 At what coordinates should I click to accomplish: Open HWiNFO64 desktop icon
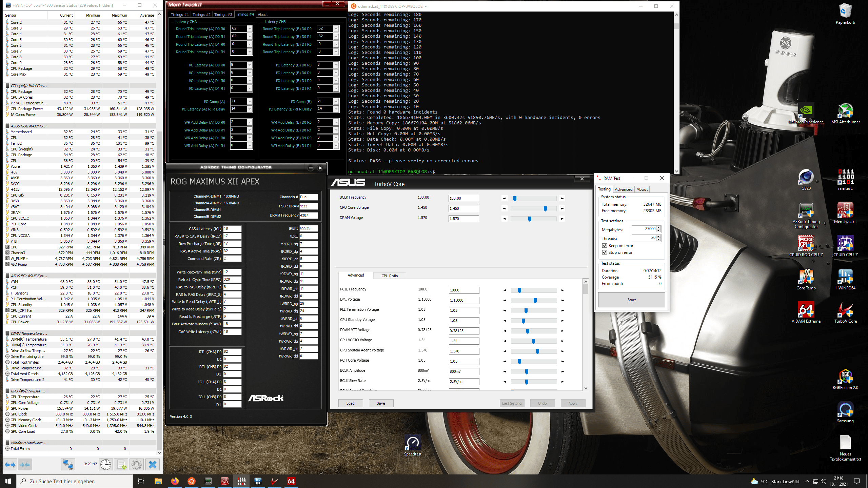(845, 279)
